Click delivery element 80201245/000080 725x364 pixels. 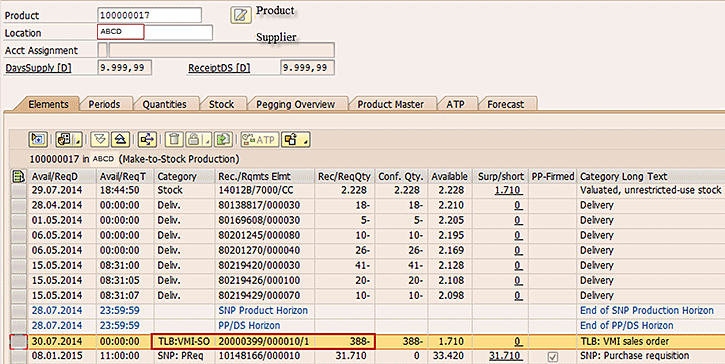click(x=259, y=235)
